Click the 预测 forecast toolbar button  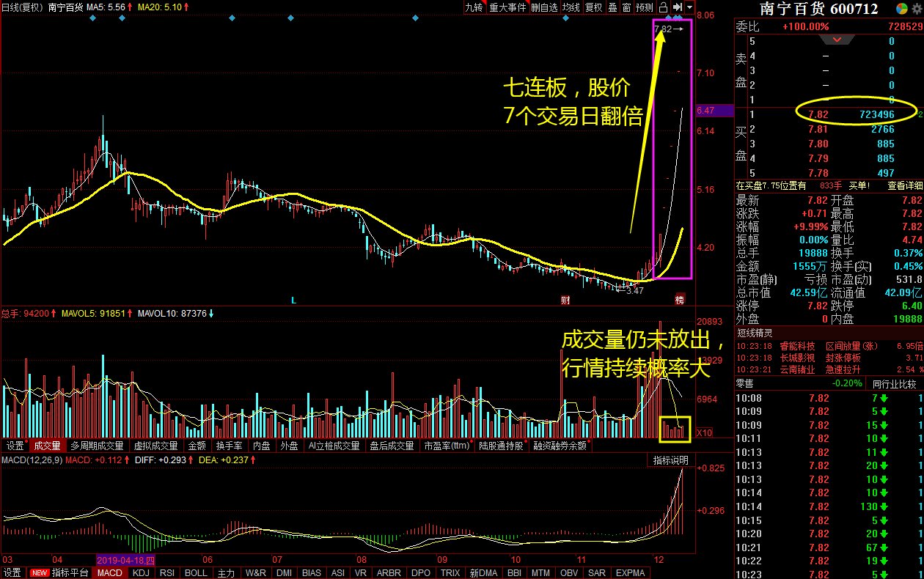pos(645,7)
